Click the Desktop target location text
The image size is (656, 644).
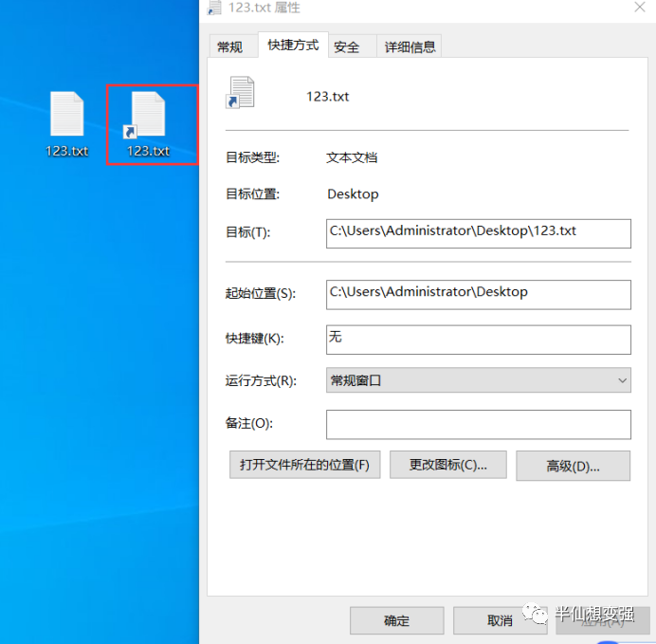[x=353, y=194]
